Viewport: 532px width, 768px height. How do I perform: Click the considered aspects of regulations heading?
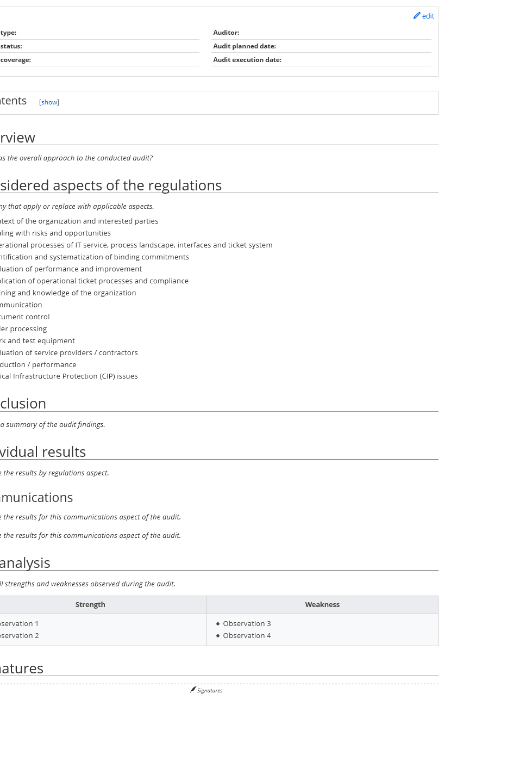pos(111,185)
